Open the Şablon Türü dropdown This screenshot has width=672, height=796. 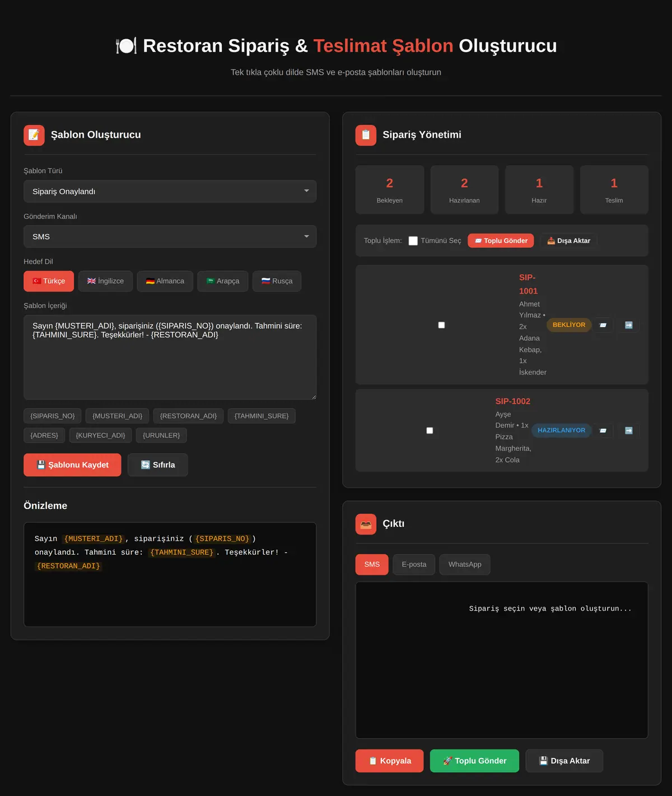(170, 191)
